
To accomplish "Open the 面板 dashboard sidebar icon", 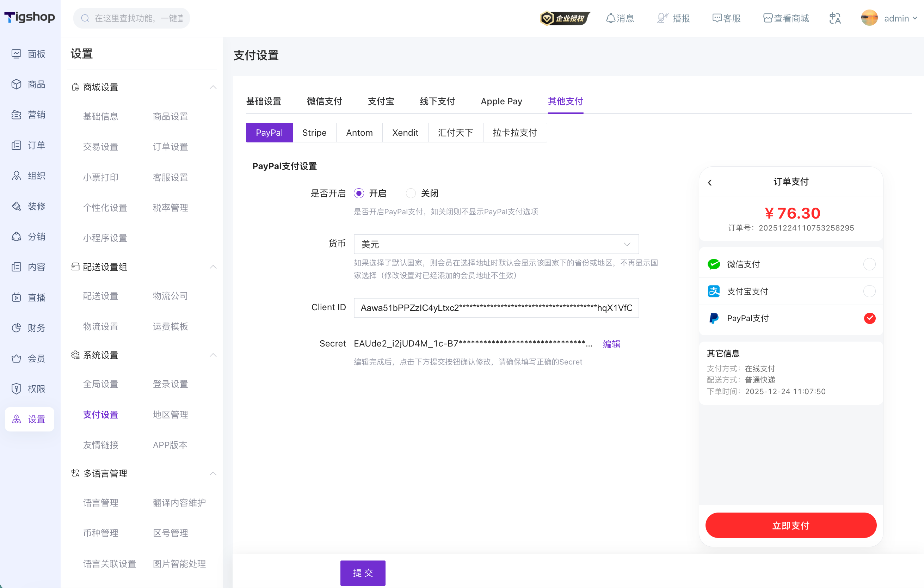I will 16,54.
